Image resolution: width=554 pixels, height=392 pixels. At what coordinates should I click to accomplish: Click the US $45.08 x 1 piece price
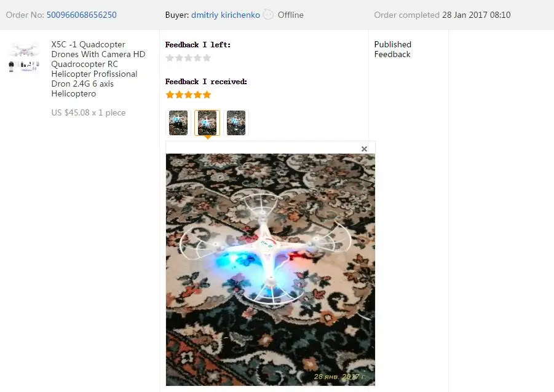tap(89, 112)
